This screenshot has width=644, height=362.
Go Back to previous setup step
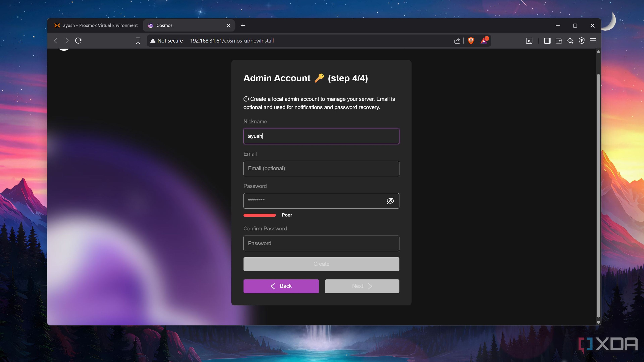[281, 286]
